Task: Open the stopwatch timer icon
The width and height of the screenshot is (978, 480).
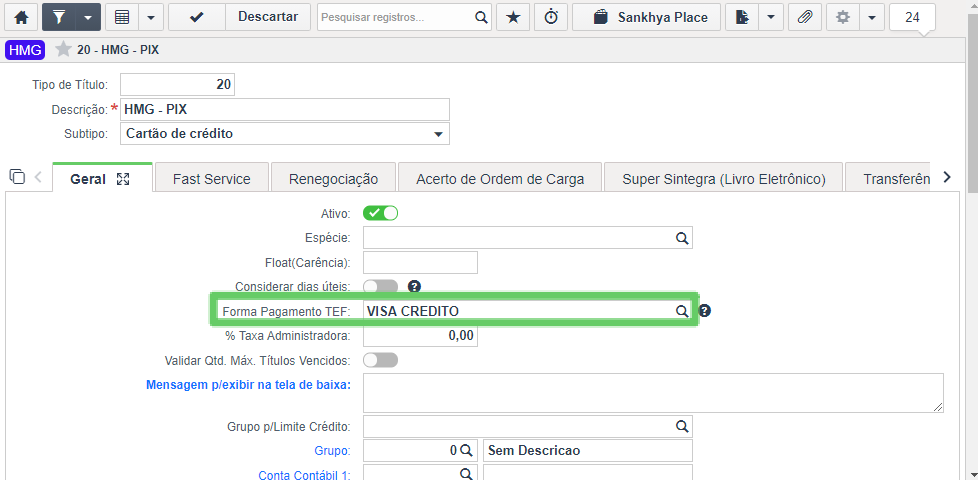Action: [551, 17]
